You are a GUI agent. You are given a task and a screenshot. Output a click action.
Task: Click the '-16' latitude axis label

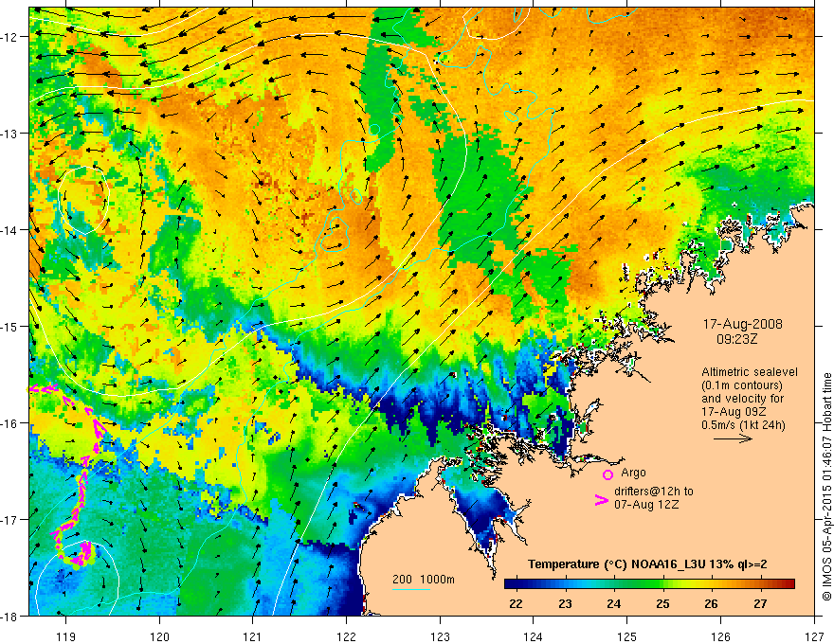pos(9,423)
